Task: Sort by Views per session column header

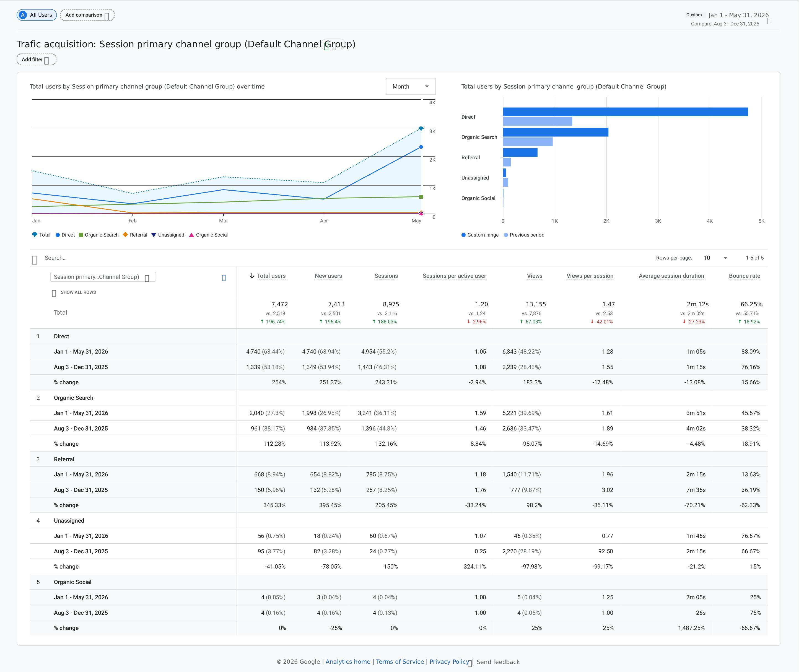Action: point(590,276)
